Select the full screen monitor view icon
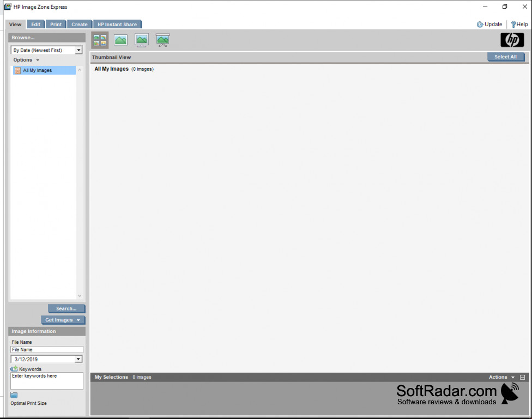The image size is (532, 419). (142, 40)
